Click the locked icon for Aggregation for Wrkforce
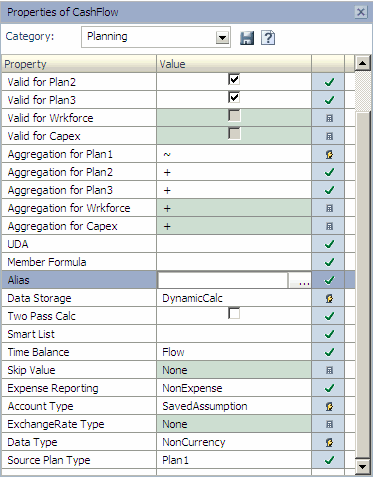This screenshot has height=478, width=373. (329, 208)
